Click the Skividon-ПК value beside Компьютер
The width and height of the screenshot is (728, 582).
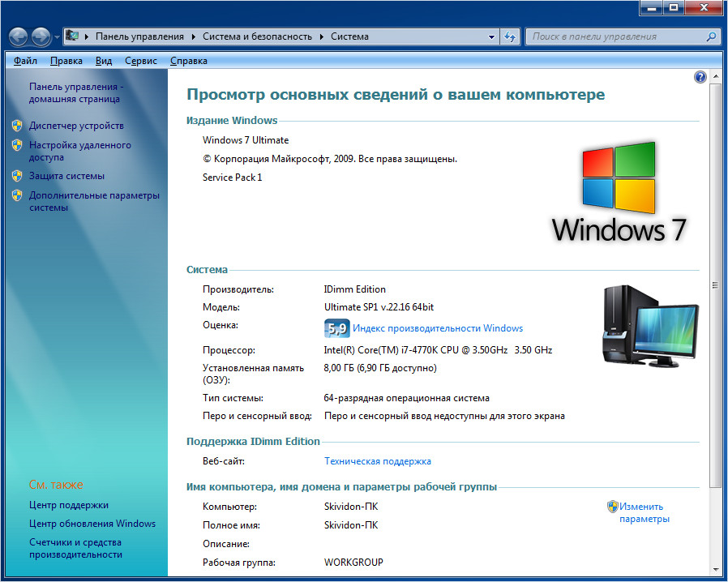tap(351, 507)
